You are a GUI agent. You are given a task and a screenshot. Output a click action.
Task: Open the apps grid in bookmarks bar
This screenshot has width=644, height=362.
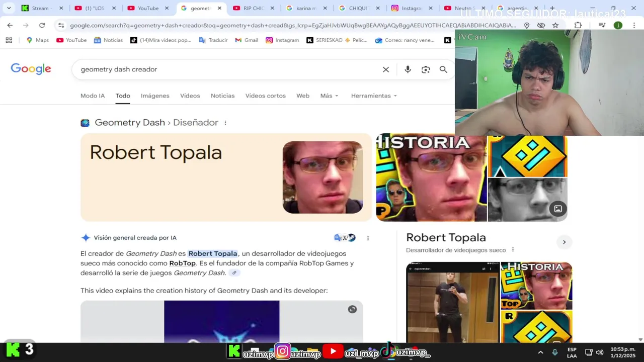[9, 40]
